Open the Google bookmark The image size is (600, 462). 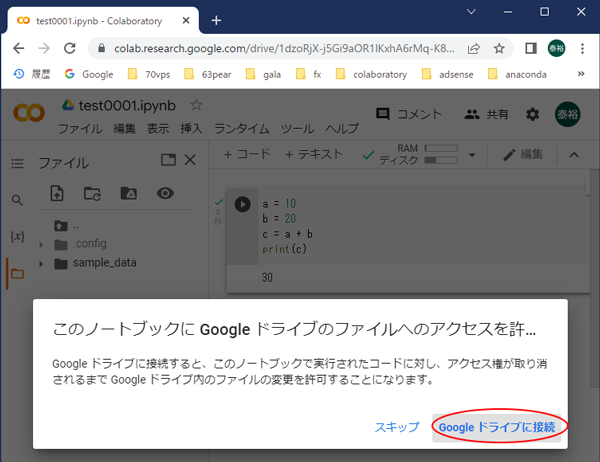[x=89, y=74]
